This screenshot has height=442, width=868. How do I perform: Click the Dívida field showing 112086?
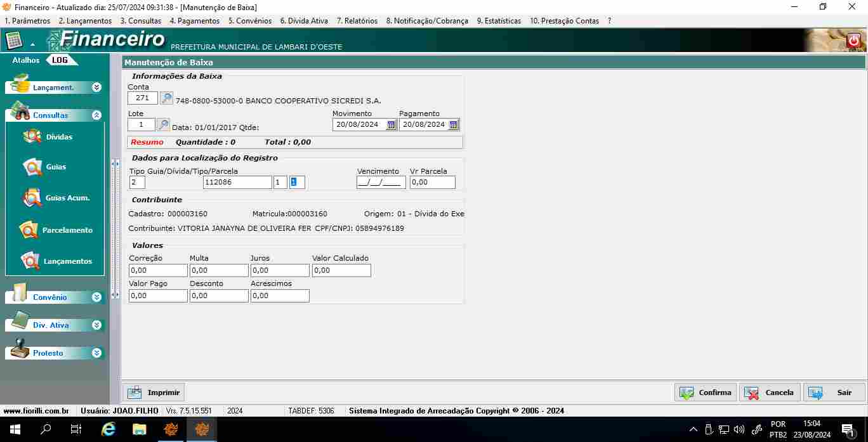click(x=237, y=183)
